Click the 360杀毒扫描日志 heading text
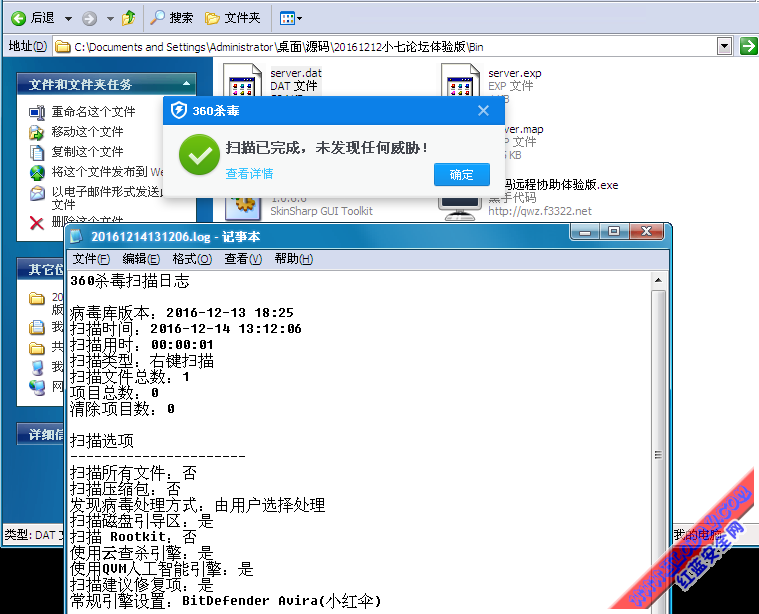This screenshot has width=759, height=614. point(130,281)
